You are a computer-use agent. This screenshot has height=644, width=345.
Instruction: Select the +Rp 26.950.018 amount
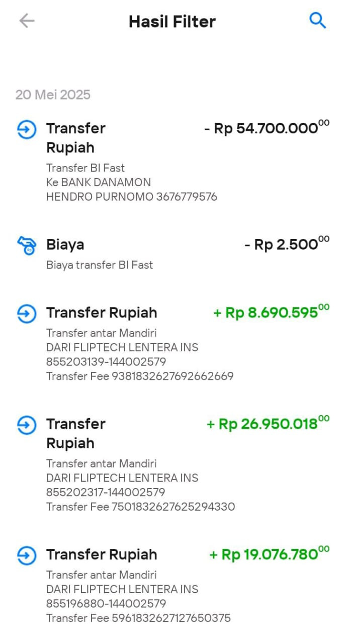(x=268, y=424)
